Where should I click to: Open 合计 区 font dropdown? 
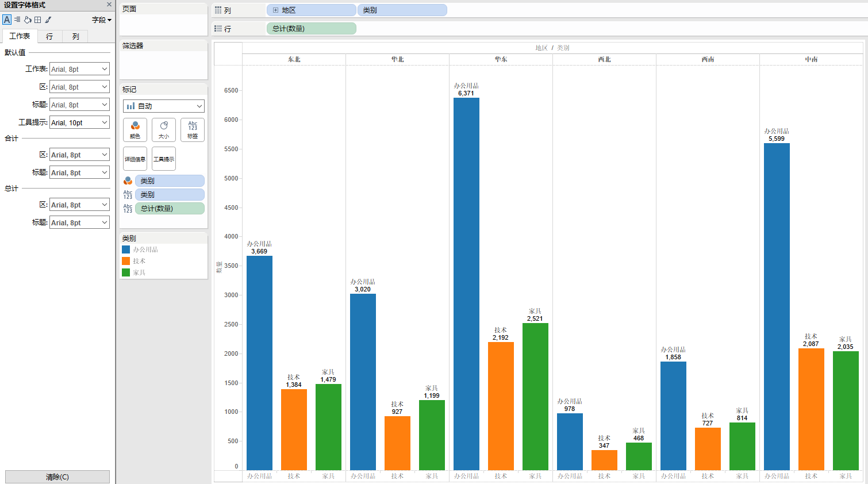79,155
